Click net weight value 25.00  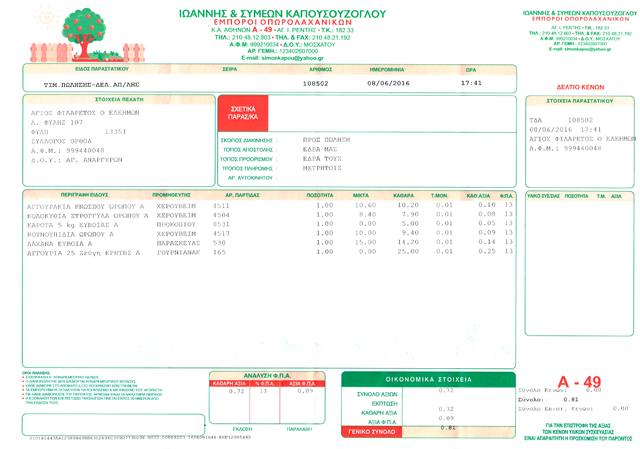coord(408,251)
